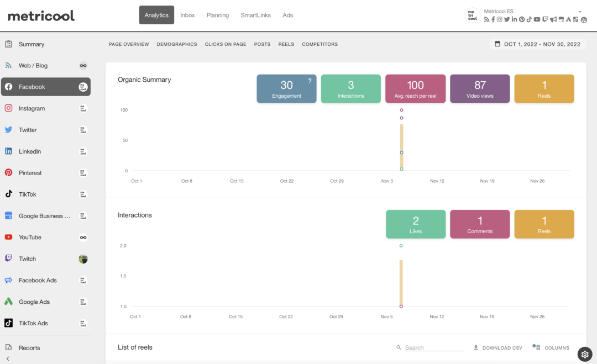This screenshot has width=597, height=364.
Task: Open the Metricool ES brand dropdown
Action: (x=580, y=12)
